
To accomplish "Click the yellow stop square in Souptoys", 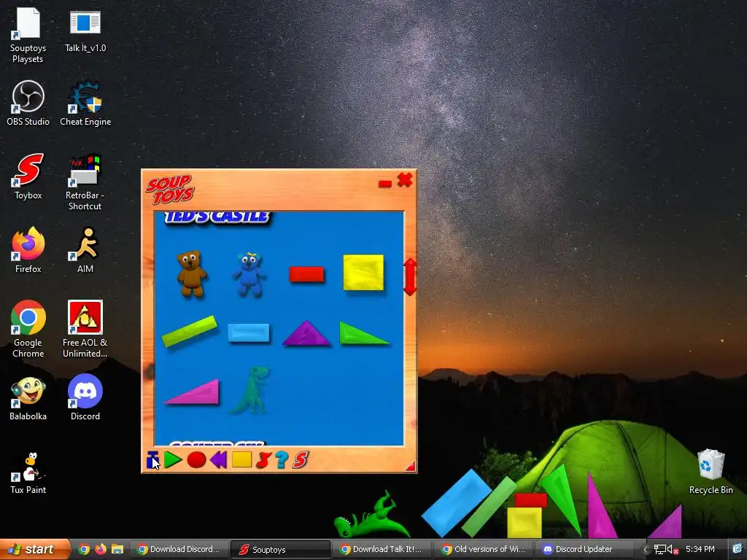I will [241, 459].
